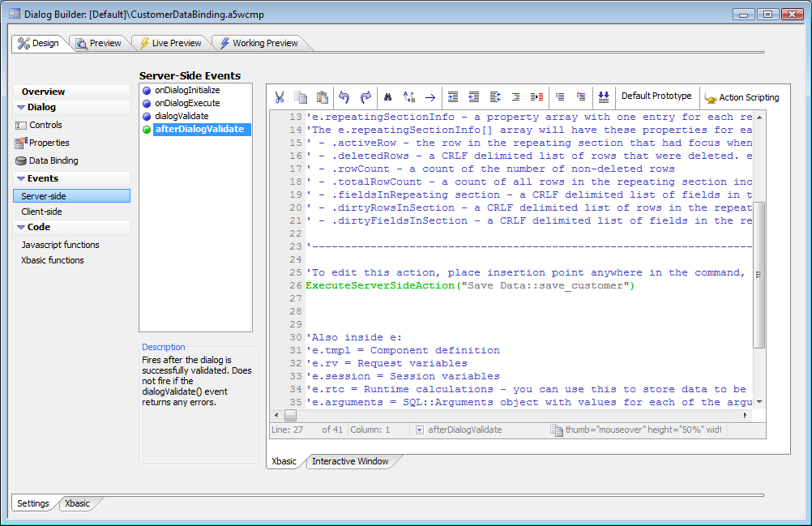Click the blue double down-arrows icon
The image size is (812, 526).
click(x=603, y=96)
